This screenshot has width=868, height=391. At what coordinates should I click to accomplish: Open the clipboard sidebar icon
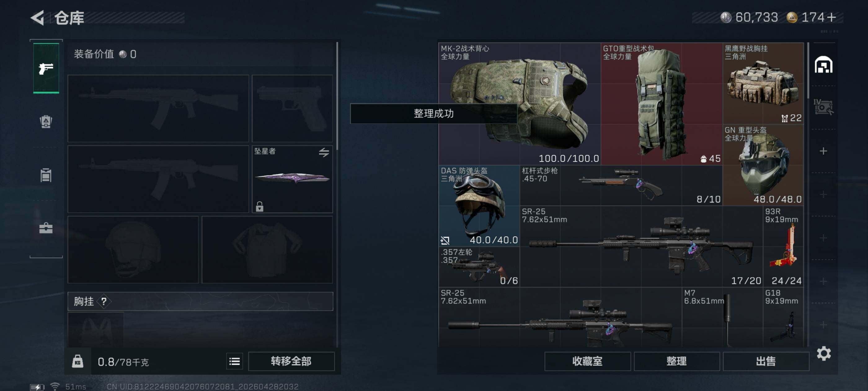pos(46,175)
